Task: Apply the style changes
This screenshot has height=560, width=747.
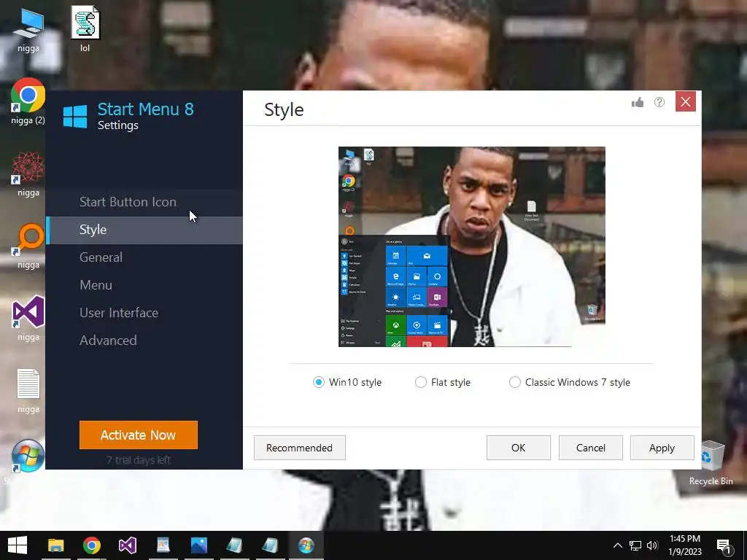Action: 662,448
